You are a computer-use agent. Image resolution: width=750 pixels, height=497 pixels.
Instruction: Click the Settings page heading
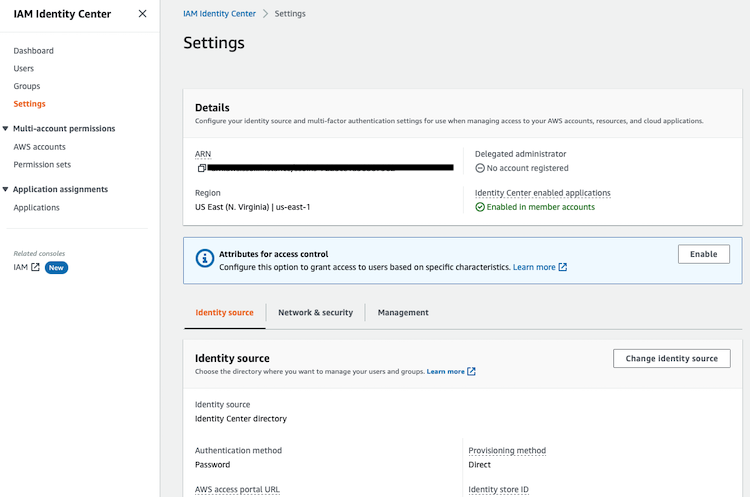tap(214, 43)
